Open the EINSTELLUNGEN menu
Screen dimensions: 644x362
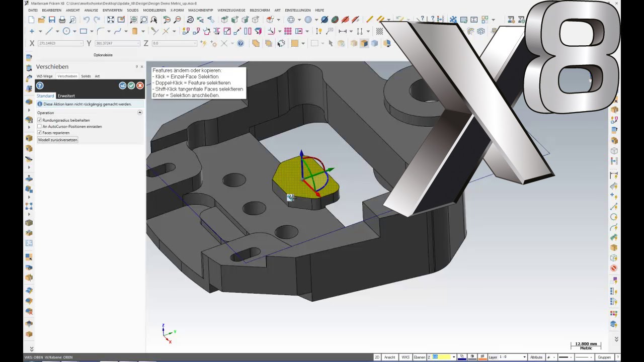[298, 10]
